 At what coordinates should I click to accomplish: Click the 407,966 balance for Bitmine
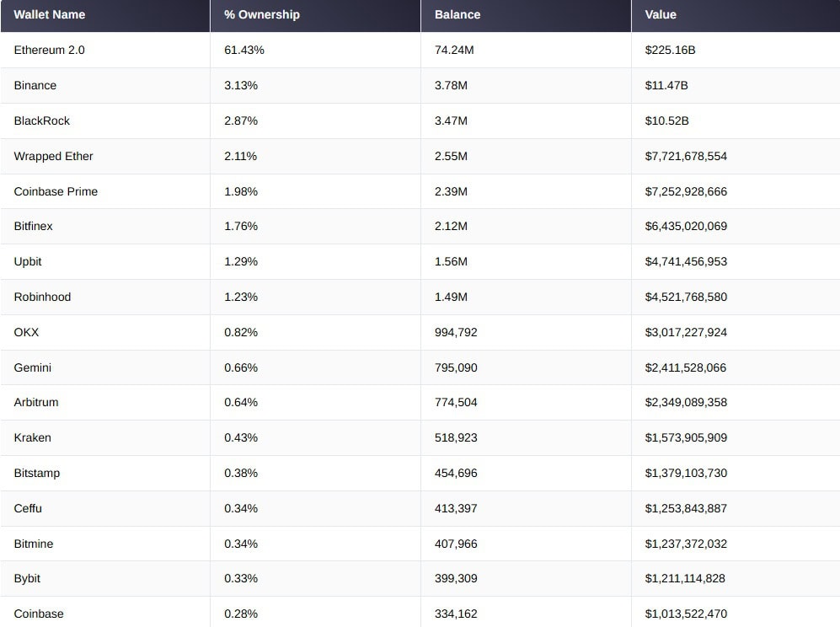click(x=456, y=544)
